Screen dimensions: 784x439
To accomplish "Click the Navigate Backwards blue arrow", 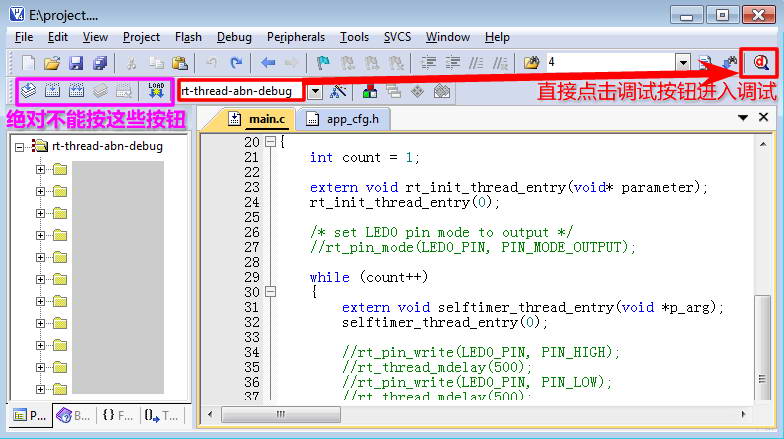I will tap(268, 62).
